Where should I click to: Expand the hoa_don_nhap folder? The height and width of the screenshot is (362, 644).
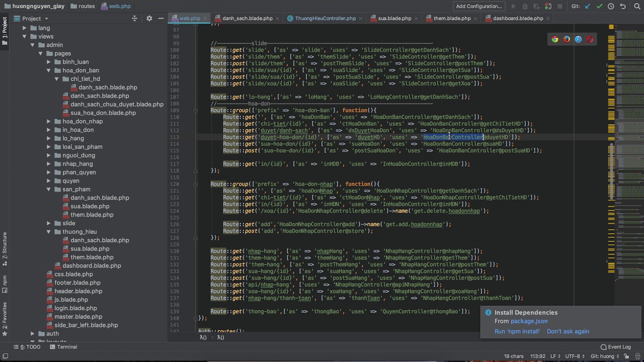49,121
